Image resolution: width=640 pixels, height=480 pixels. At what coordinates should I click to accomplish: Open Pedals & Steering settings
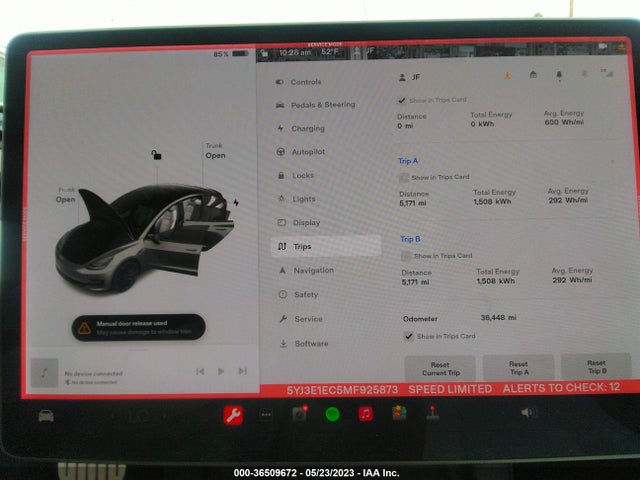[315, 105]
